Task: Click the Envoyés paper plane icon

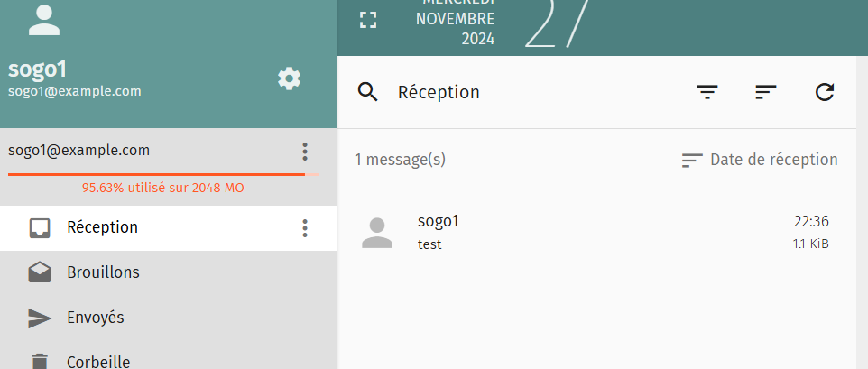Action: 40,318
